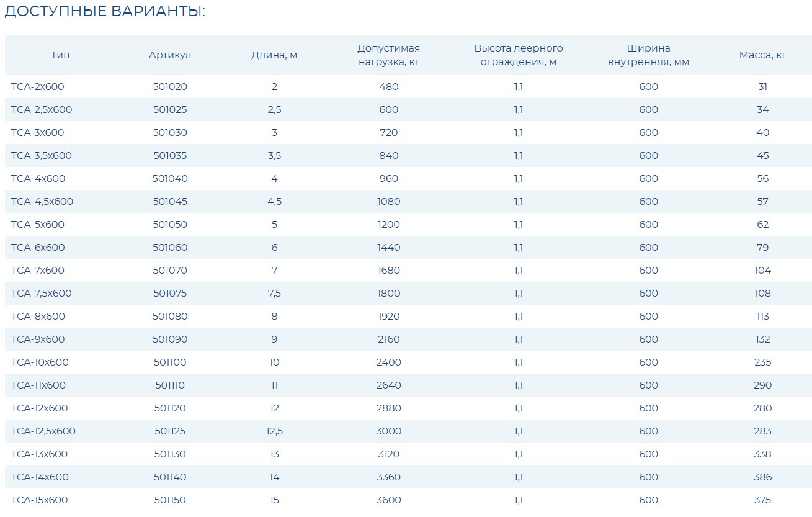Screen dimensions: 812x517
Task: Click the type cell "ТСА-10х600"
Action: 40,362
